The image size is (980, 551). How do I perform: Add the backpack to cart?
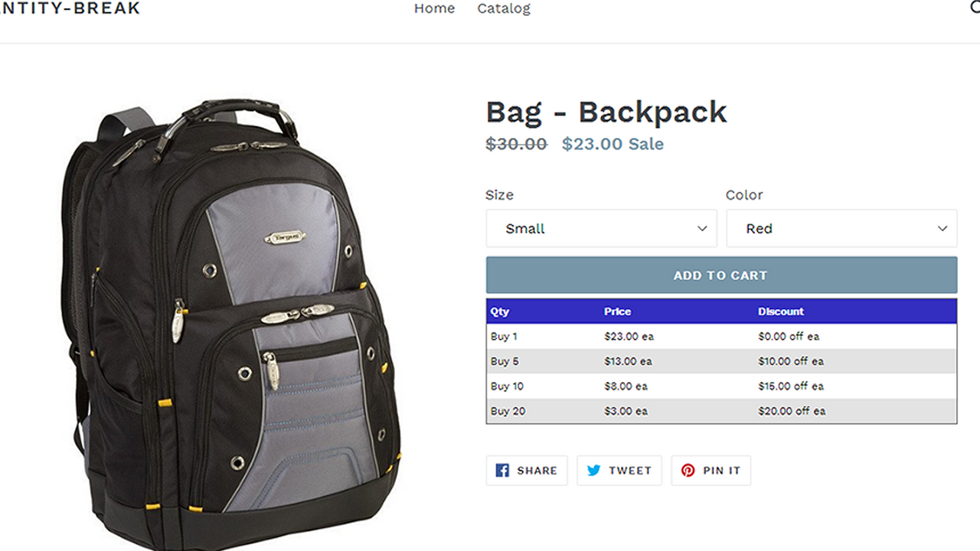[x=721, y=275]
